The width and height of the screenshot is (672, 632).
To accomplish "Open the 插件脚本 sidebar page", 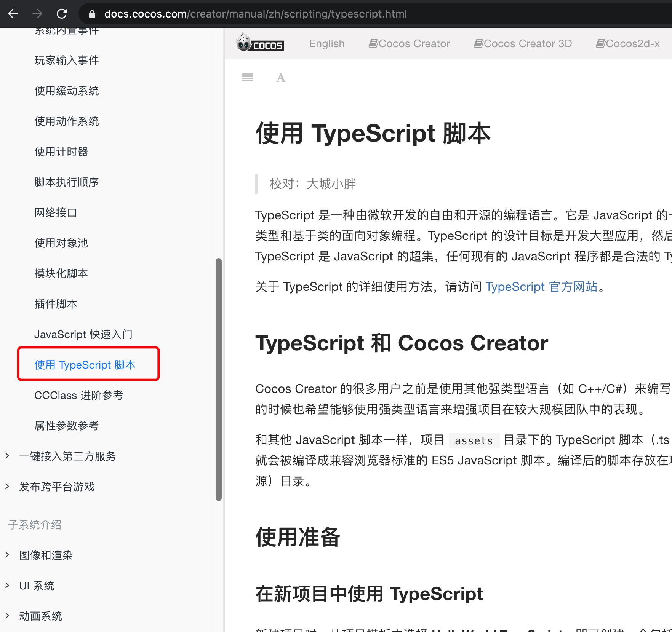I will pos(56,304).
